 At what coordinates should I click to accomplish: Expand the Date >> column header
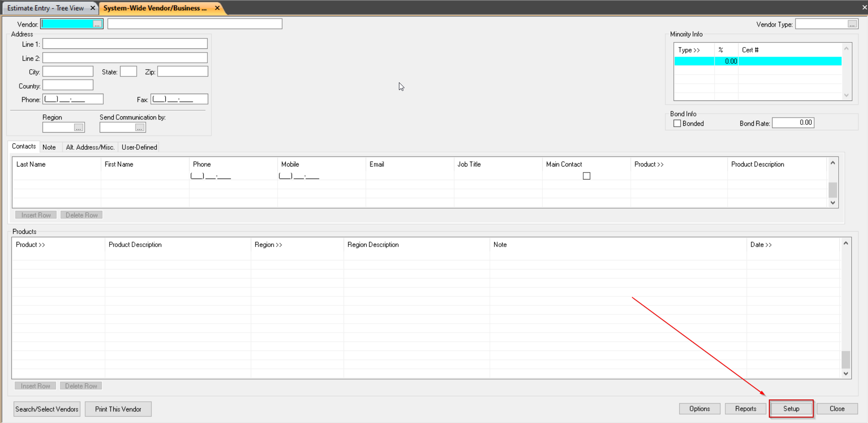(x=761, y=244)
